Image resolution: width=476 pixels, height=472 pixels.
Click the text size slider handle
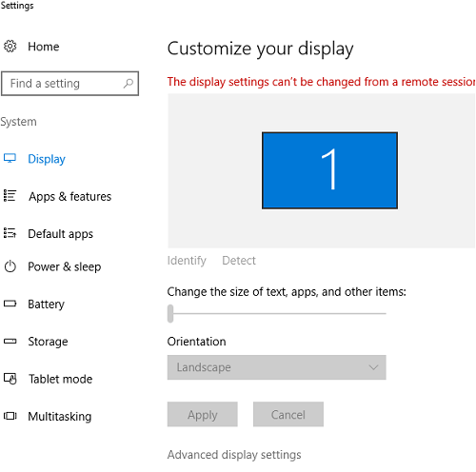[x=170, y=313]
